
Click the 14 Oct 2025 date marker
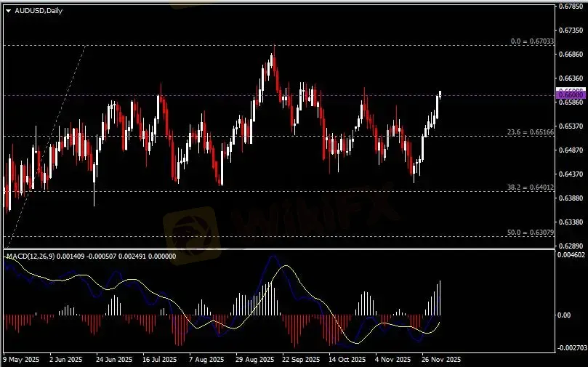coord(345,360)
